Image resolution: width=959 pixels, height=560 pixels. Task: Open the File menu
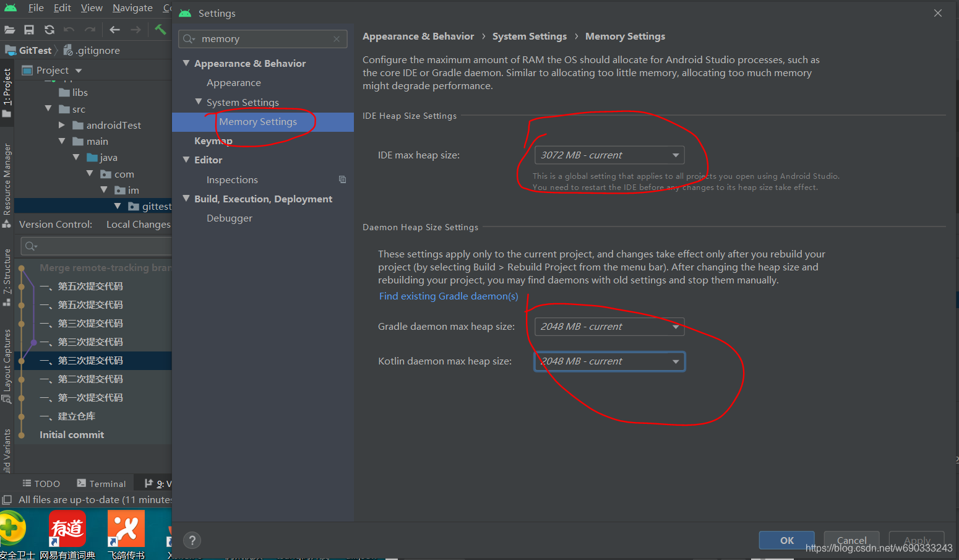[36, 8]
